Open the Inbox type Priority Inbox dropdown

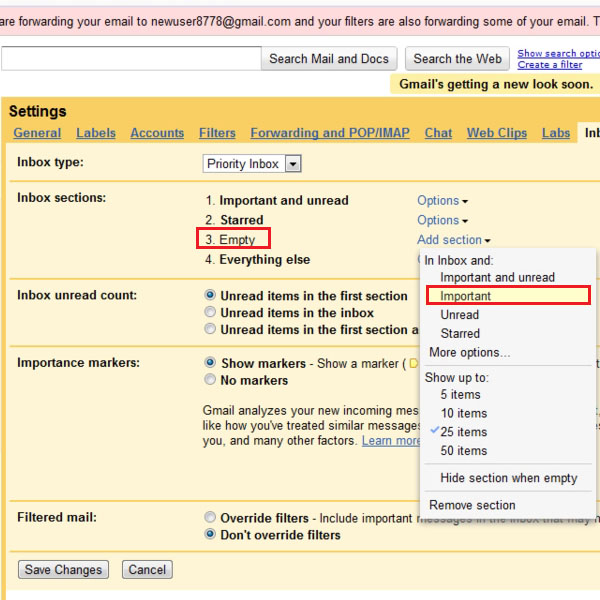252,164
